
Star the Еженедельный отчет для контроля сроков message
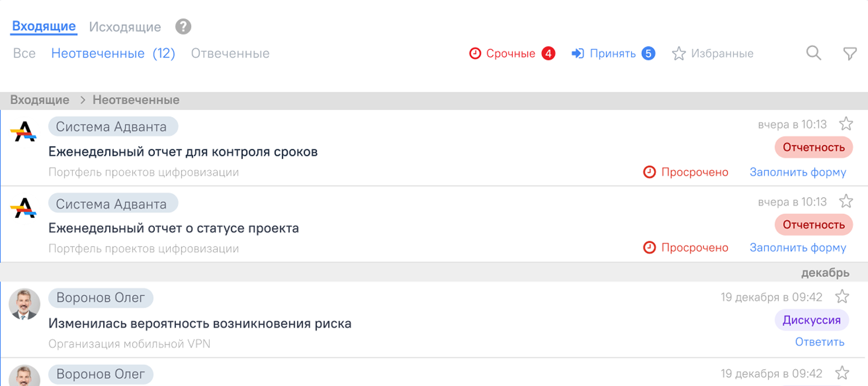(x=846, y=124)
